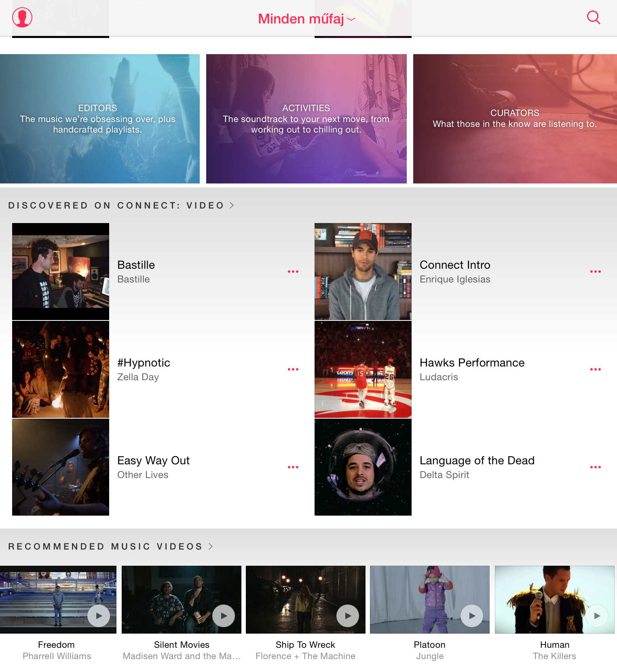The image size is (617, 672).
Task: Tap the artist name Ludacris
Action: 439,377
